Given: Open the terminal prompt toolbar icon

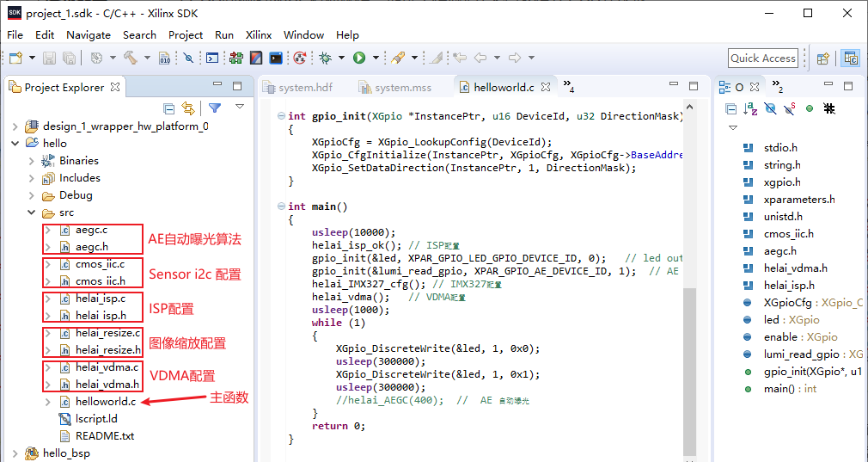Looking at the screenshot, I should [x=212, y=58].
